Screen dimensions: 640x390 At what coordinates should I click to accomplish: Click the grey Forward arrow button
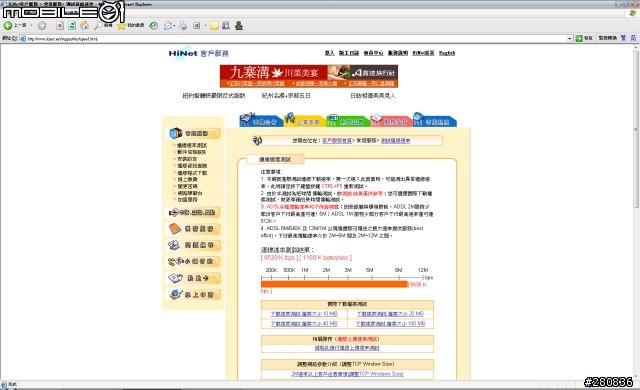pos(42,26)
